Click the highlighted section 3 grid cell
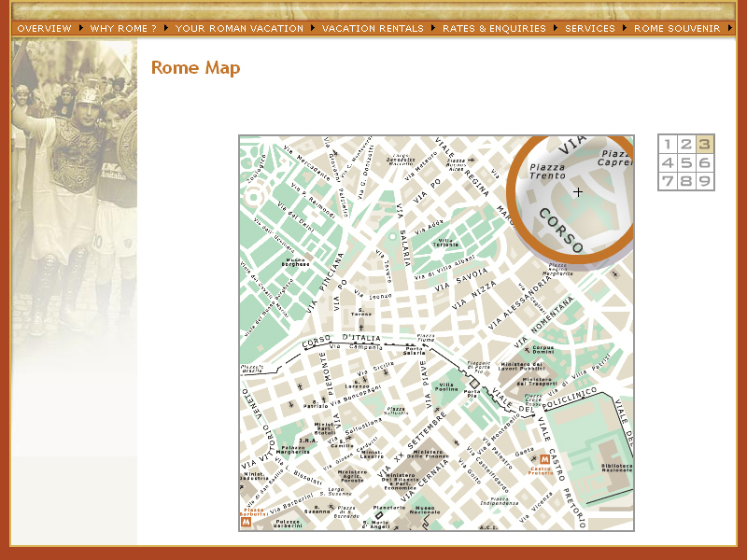Viewport: 747px width, 560px height. (705, 144)
